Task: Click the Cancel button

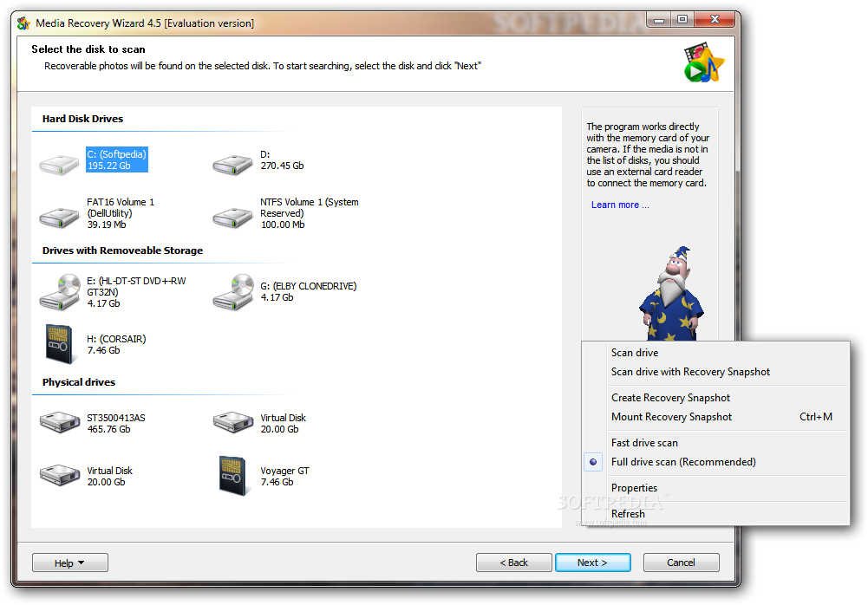Action: pos(681,563)
